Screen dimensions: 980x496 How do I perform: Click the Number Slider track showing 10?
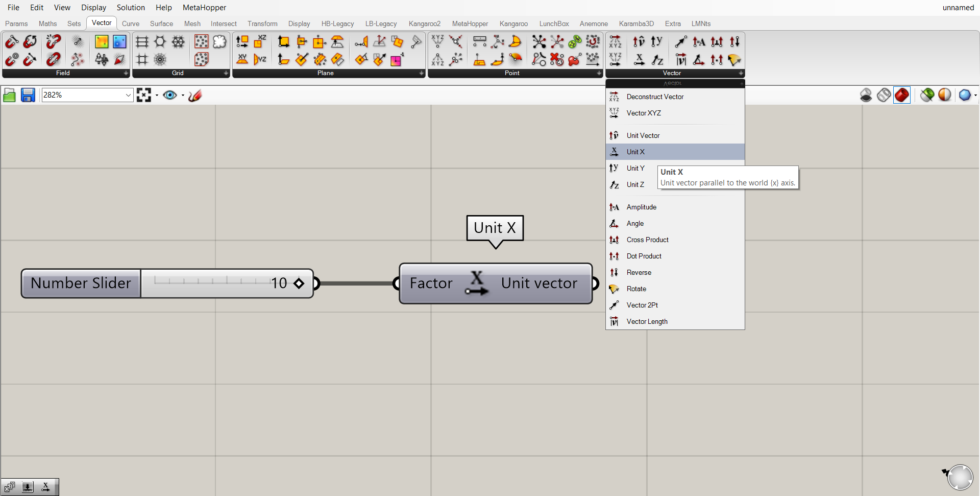click(214, 282)
